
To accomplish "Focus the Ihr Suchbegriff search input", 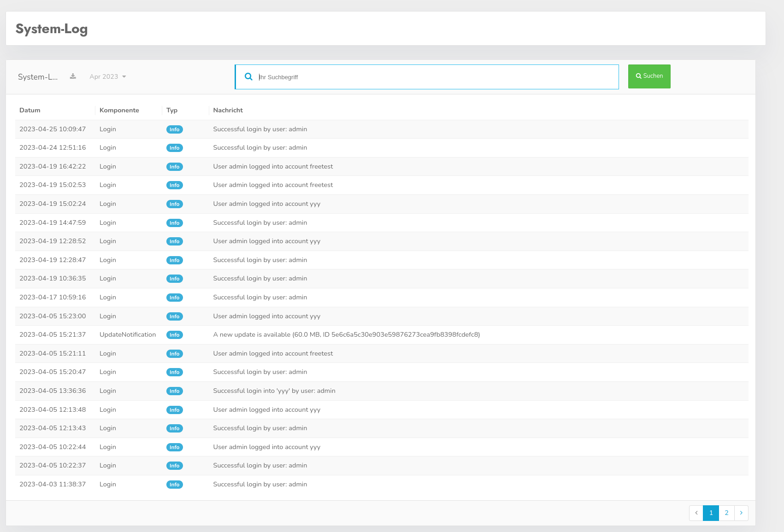I will pyautogui.click(x=433, y=77).
